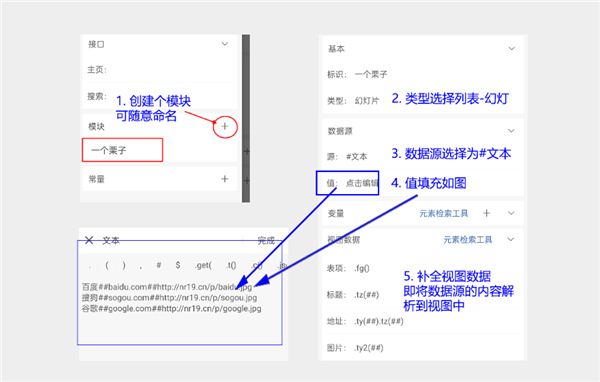The image size is (600, 382).
Task: Collapse the 数据源 section chevron
Action: [x=511, y=131]
